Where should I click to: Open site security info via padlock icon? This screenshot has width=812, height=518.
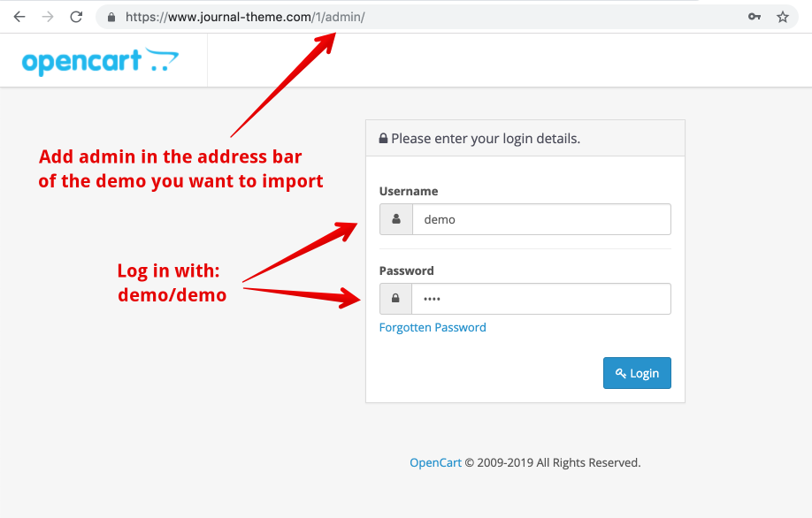(111, 17)
